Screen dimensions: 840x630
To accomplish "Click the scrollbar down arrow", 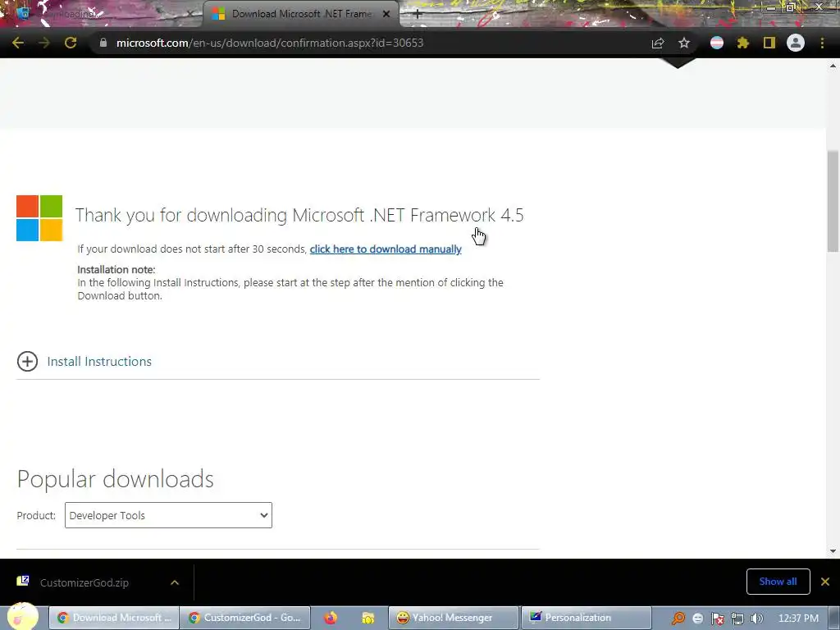I will [x=833, y=551].
